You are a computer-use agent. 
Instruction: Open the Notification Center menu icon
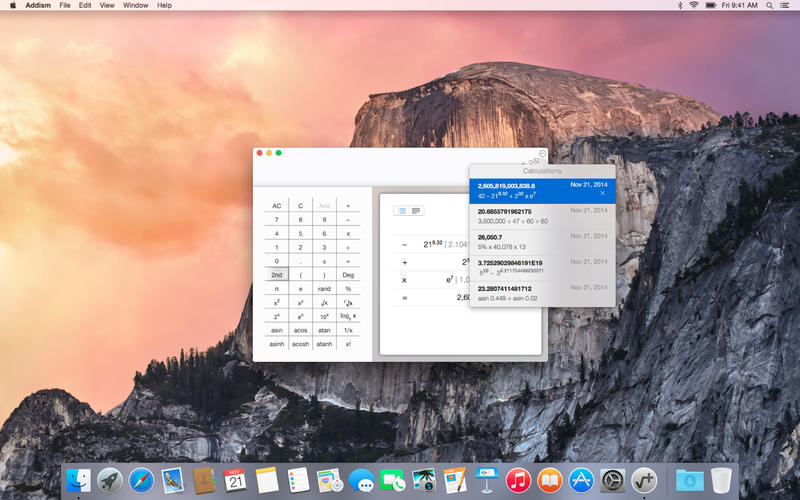pos(785,5)
